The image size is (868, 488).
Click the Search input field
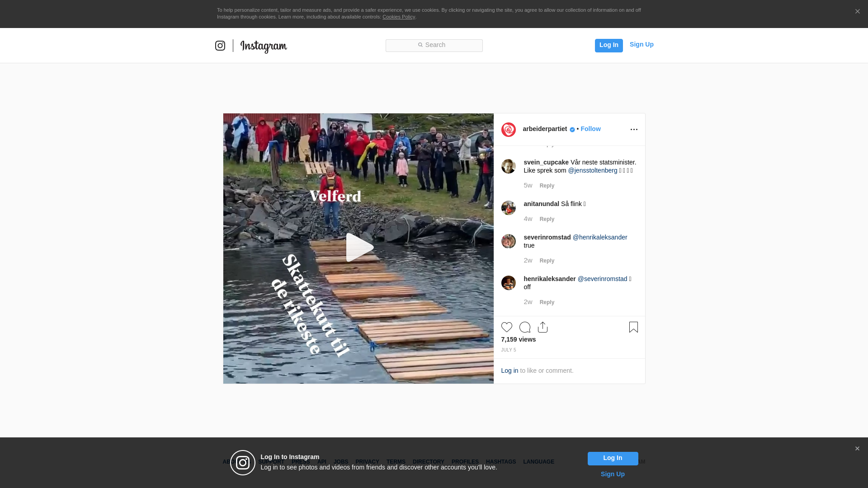coord(434,45)
